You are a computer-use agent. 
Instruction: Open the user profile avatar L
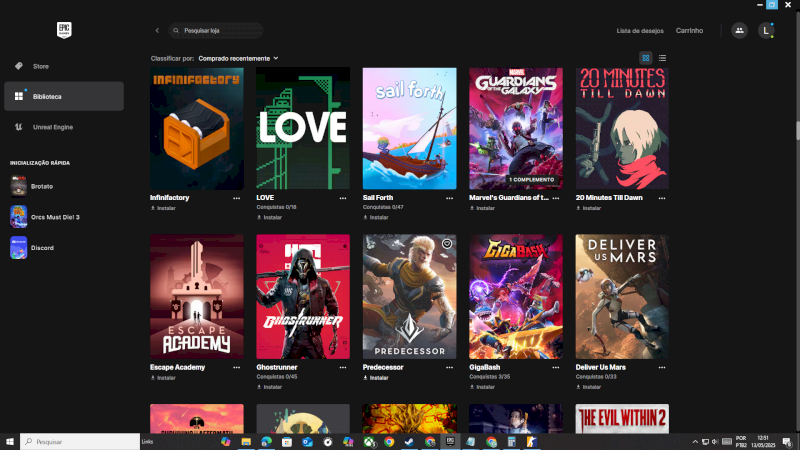(x=766, y=31)
